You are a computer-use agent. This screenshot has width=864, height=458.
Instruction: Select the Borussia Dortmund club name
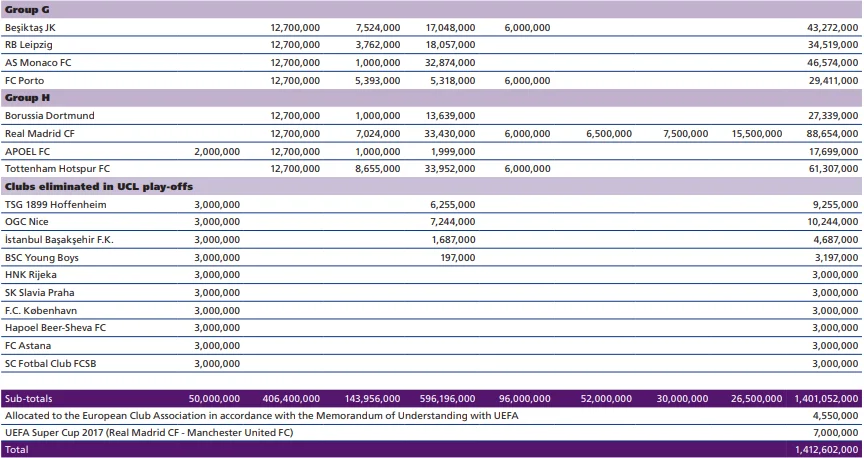coord(49,116)
